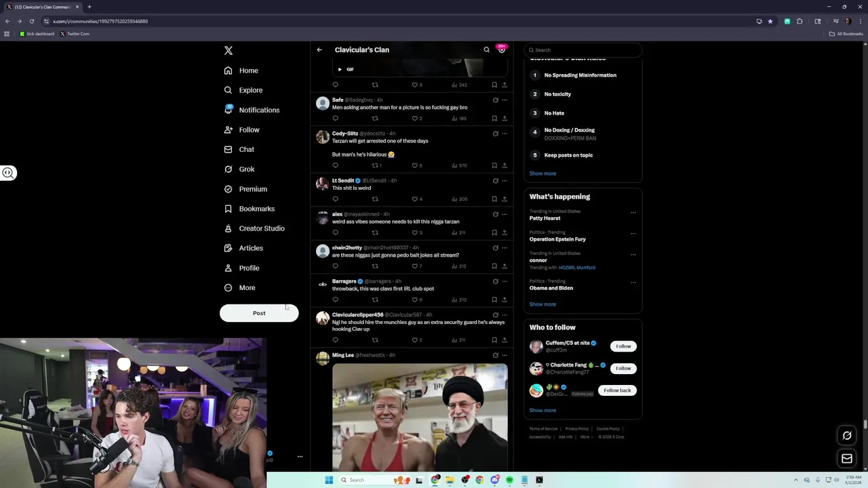Open more options for connor trend

tap(633, 254)
